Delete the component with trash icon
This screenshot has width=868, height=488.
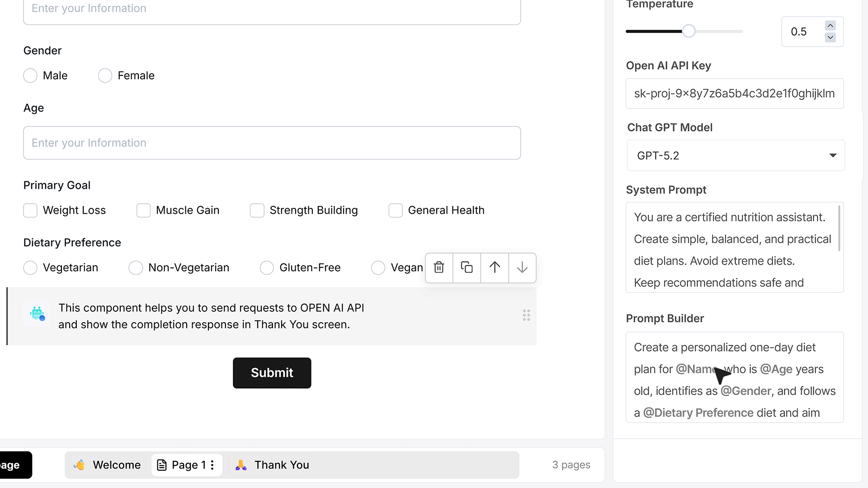(x=439, y=267)
